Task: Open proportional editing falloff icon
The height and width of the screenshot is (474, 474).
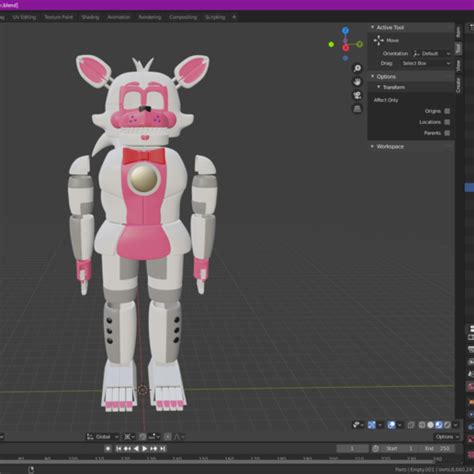Action: pyautogui.click(x=178, y=437)
